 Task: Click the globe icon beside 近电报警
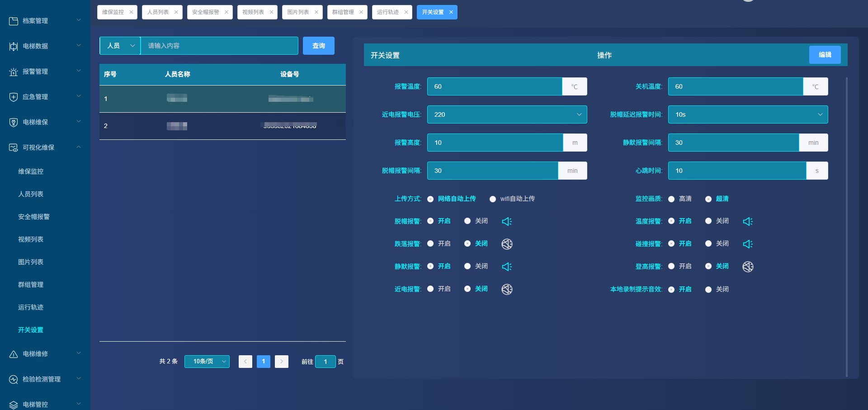[x=507, y=289]
